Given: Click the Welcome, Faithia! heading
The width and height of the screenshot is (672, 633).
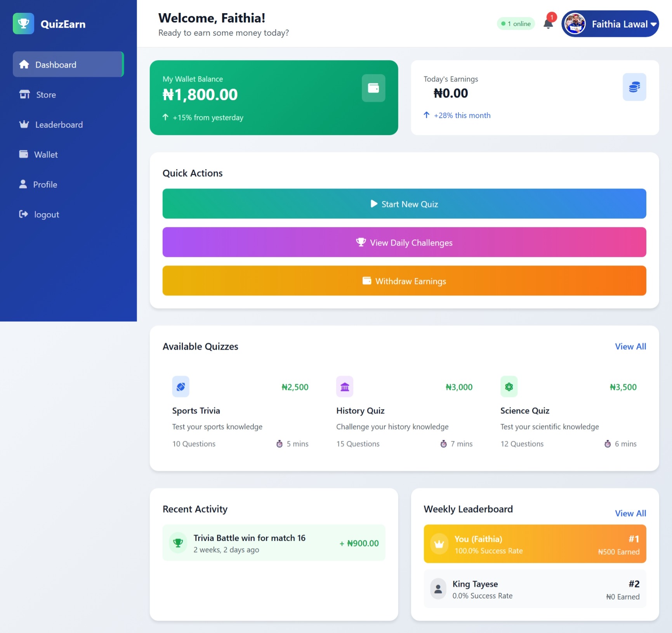Looking at the screenshot, I should (212, 18).
